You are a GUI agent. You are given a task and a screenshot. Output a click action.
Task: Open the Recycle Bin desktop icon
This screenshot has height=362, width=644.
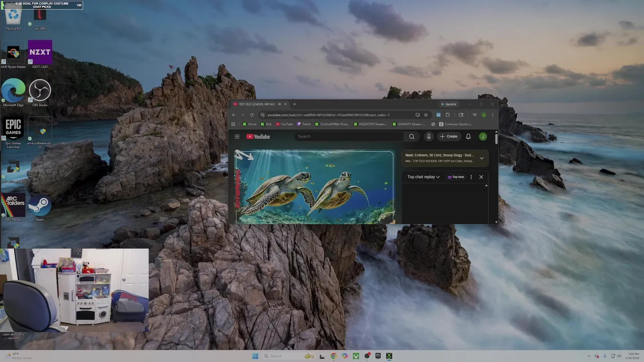(x=13, y=19)
